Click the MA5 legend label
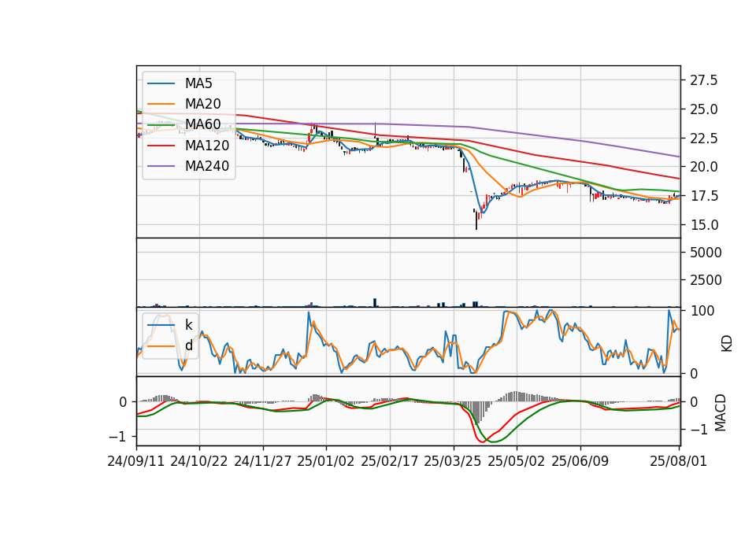Image resolution: width=756 pixels, height=543 pixels. (198, 83)
